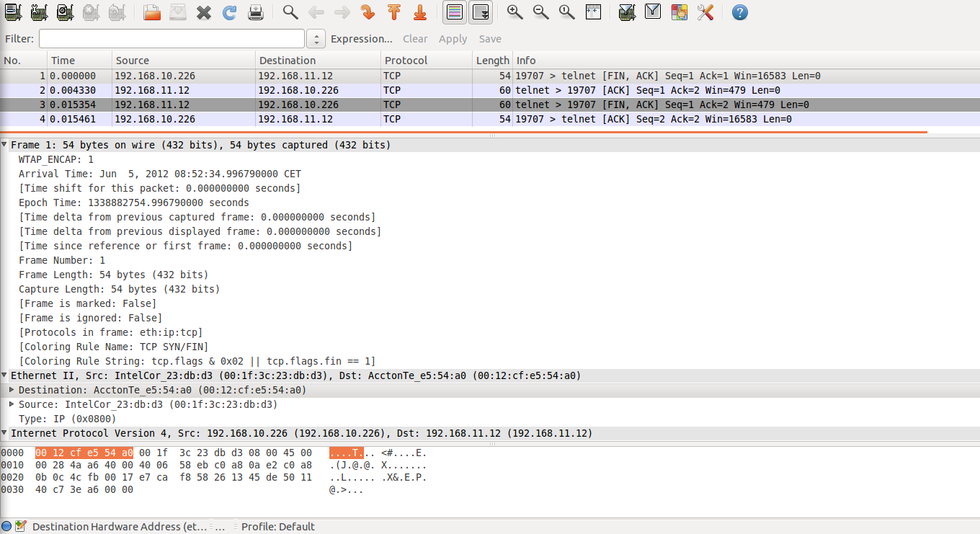The height and width of the screenshot is (534, 980).
Task: Sort packets by No. column
Action: coord(24,61)
